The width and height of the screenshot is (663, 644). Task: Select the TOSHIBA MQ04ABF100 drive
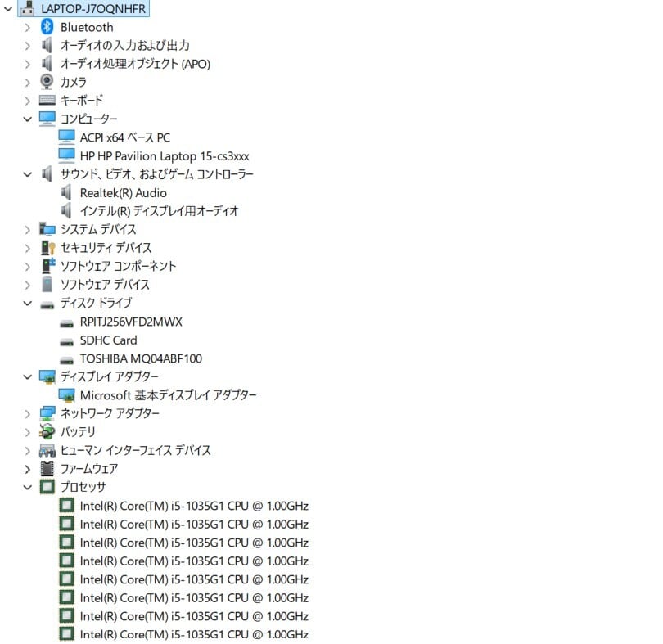pyautogui.click(x=142, y=358)
